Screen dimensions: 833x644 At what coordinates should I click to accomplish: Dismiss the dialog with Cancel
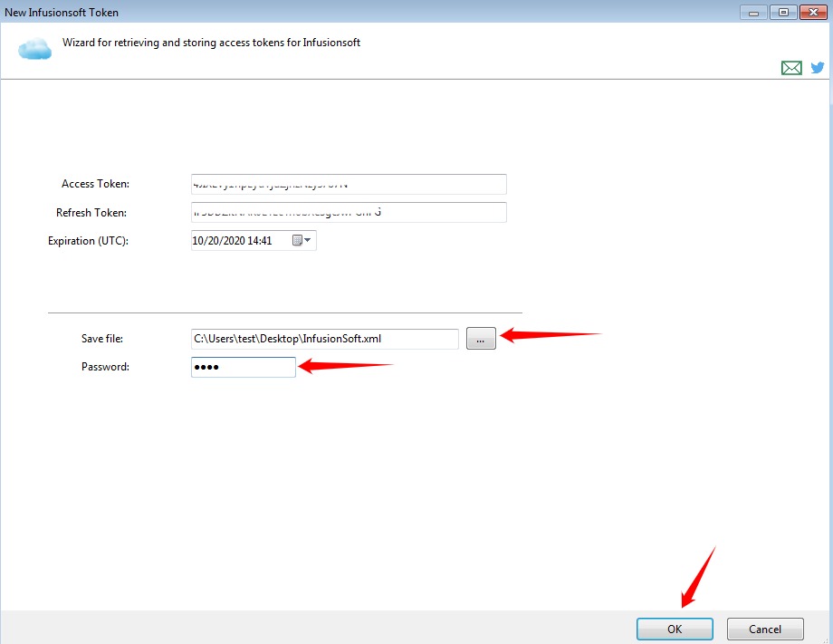tap(765, 630)
